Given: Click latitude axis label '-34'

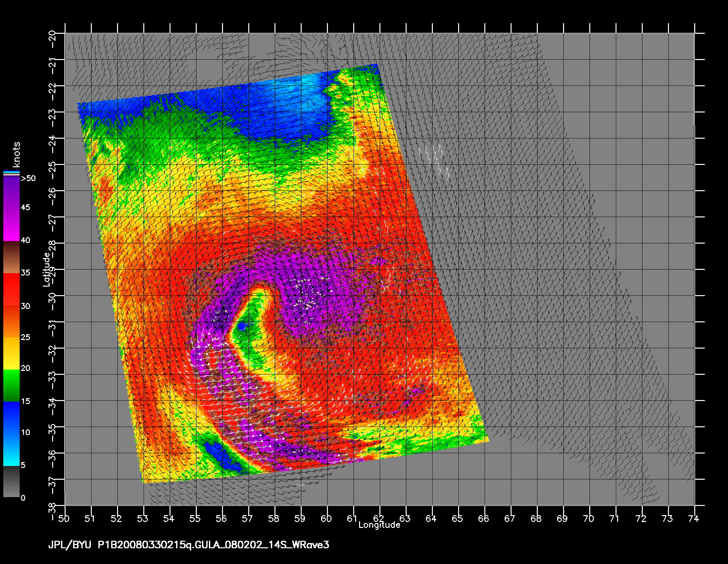Looking at the screenshot, I should (52, 406).
